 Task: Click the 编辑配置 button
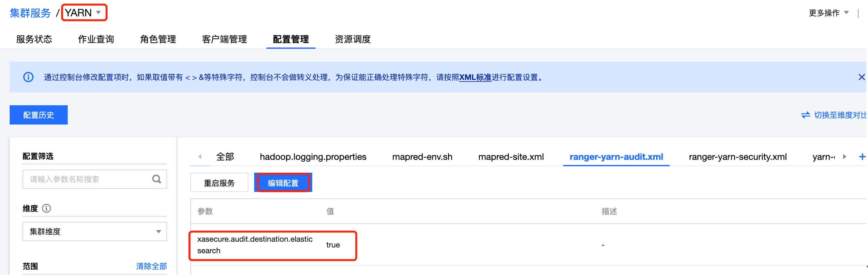(x=283, y=183)
